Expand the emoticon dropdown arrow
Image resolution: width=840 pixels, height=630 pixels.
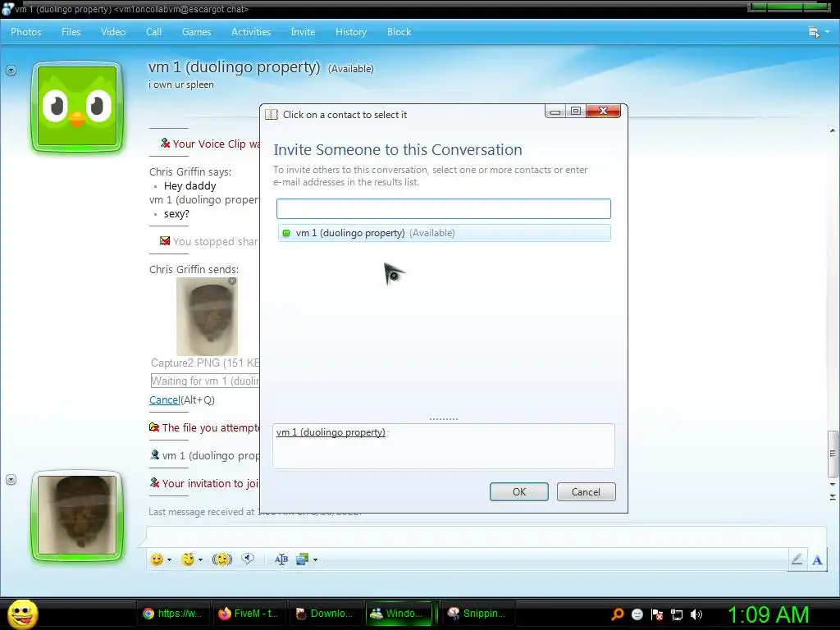[x=169, y=559]
